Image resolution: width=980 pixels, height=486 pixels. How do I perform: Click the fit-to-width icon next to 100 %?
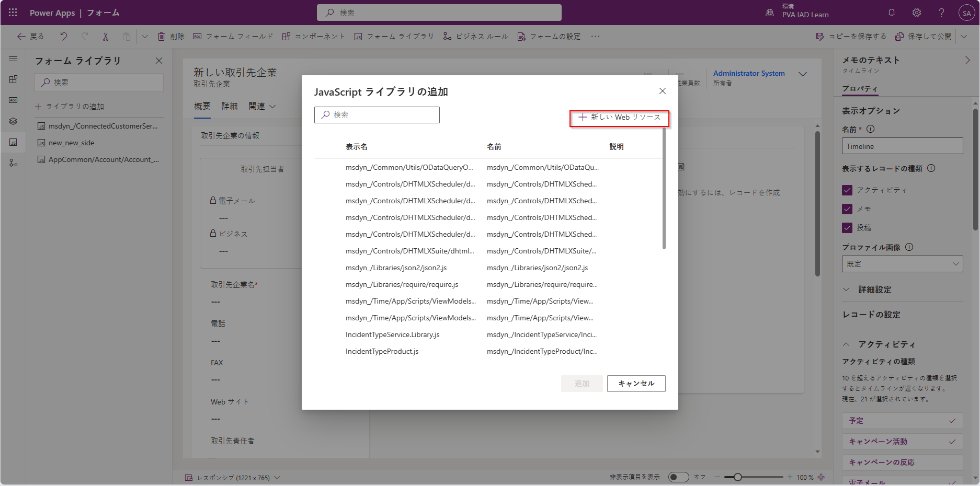pyautogui.click(x=821, y=477)
